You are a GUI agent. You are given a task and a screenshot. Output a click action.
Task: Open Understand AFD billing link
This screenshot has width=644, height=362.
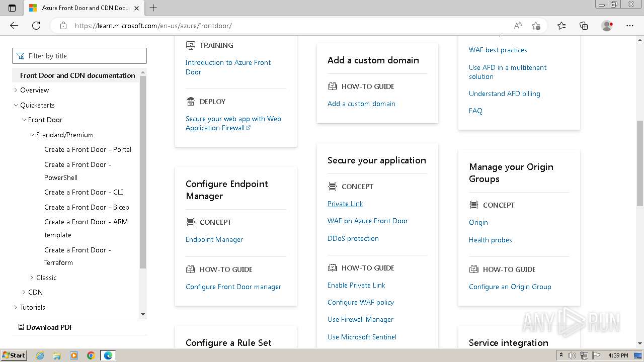[x=504, y=94]
